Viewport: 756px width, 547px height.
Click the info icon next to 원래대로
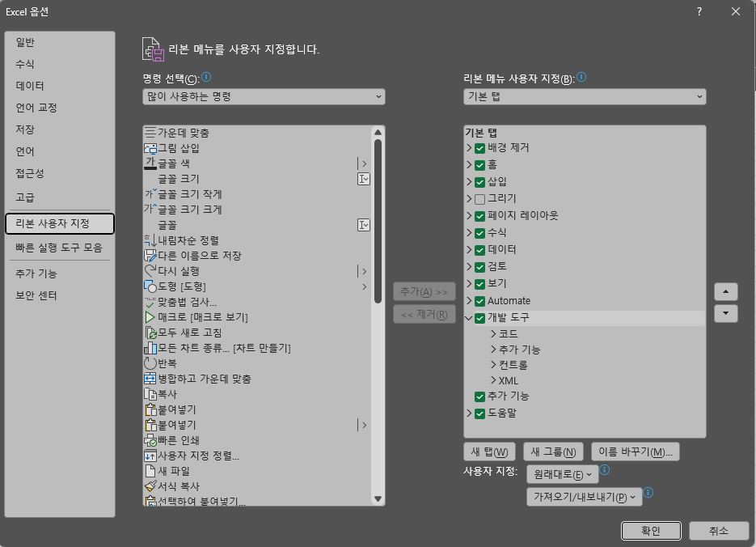605,470
